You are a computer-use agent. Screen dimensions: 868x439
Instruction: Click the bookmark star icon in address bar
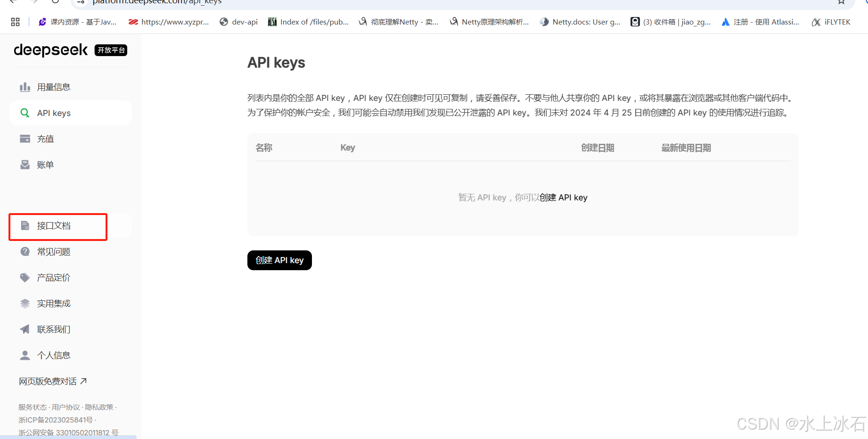pyautogui.click(x=841, y=2)
